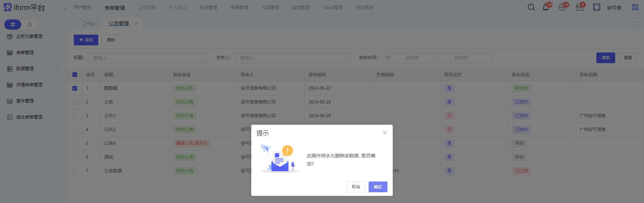Close the 提示 dialog with X
The height and width of the screenshot is (203, 644).
coord(385,133)
